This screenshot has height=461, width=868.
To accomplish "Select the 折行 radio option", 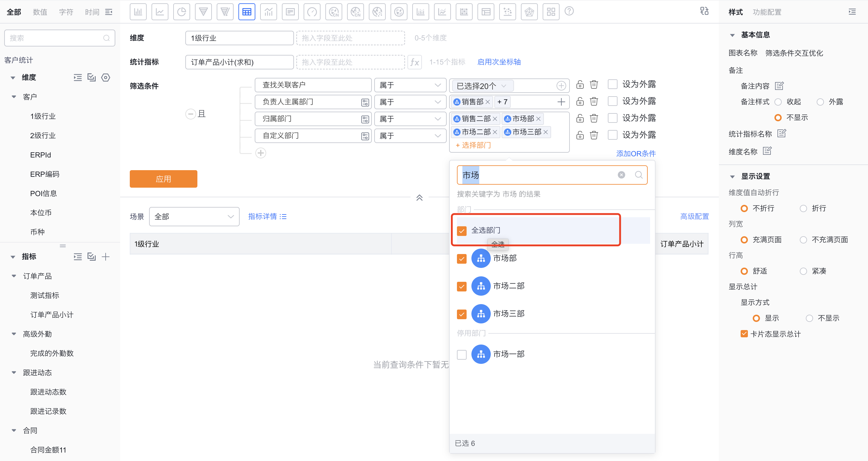I will (x=803, y=208).
